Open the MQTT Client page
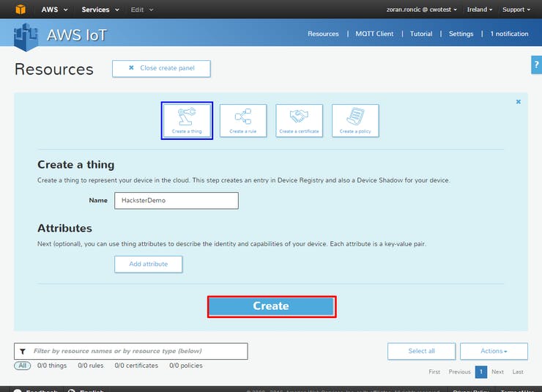This screenshot has height=392, width=542. [374, 34]
